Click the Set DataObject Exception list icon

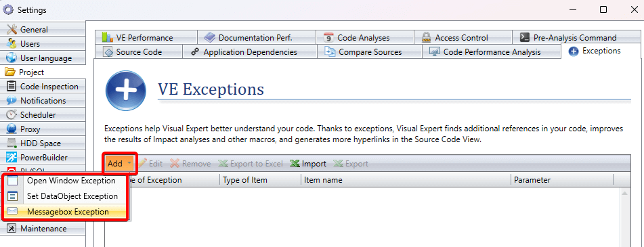pyautogui.click(x=13, y=196)
